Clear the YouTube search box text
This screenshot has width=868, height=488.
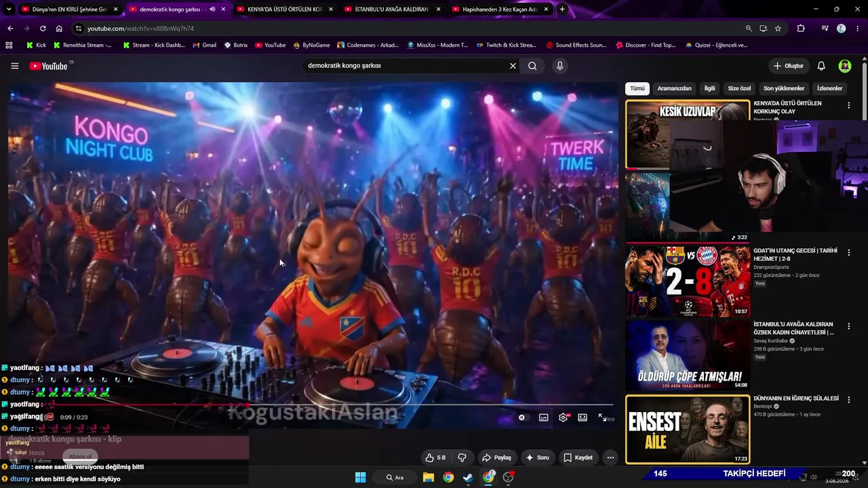coord(513,66)
